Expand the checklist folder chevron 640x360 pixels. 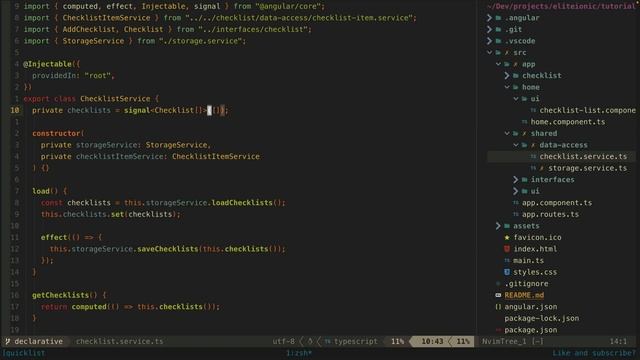(x=507, y=76)
